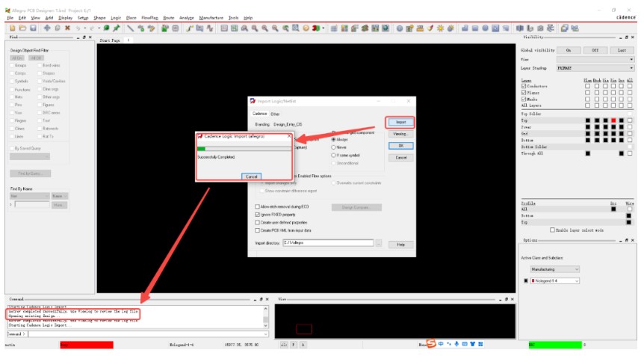The image size is (644, 356).
Task: Switch to the Other tab in Import dialog
Action: [x=275, y=114]
